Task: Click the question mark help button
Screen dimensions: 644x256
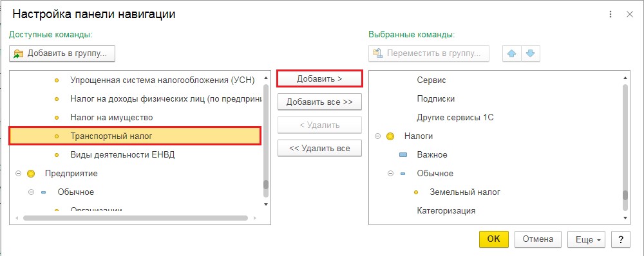Action: (x=621, y=239)
